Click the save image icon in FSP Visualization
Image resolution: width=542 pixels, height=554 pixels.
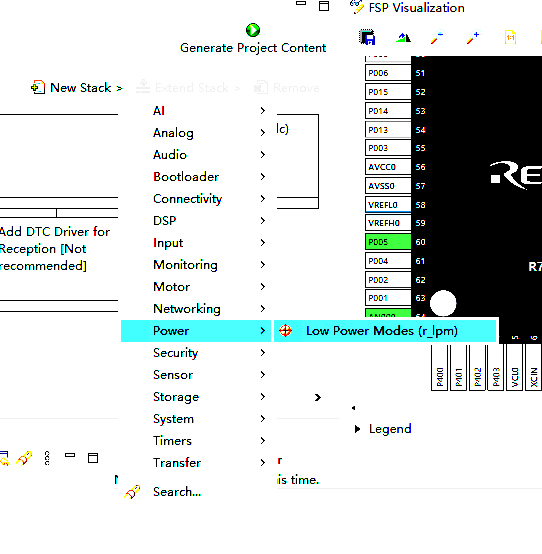[367, 37]
